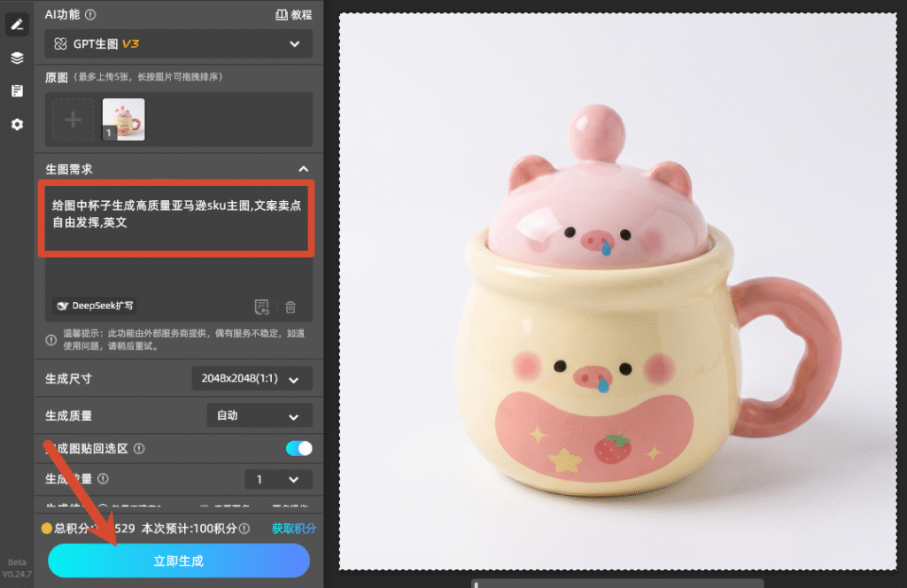The width and height of the screenshot is (907, 588).
Task: Toggle the 生成图贴回选区 switch
Action: coord(299,449)
